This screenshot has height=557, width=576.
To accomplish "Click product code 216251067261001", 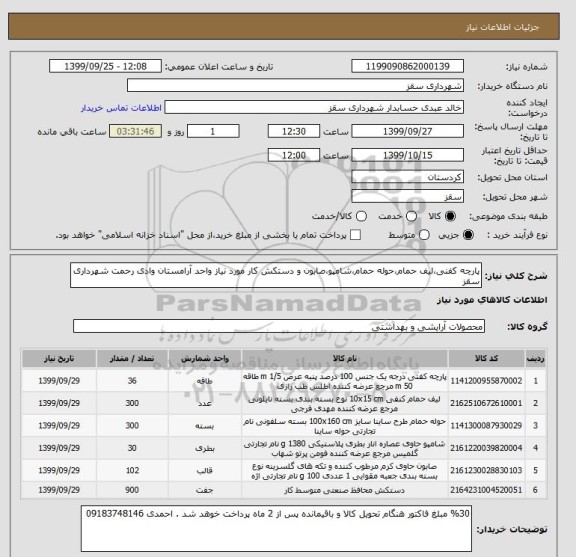I will [x=486, y=403].
